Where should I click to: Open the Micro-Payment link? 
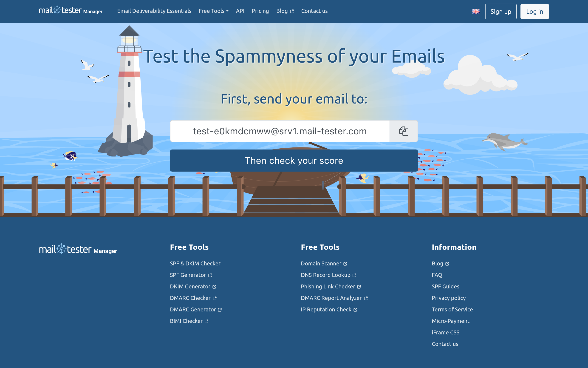click(x=450, y=321)
